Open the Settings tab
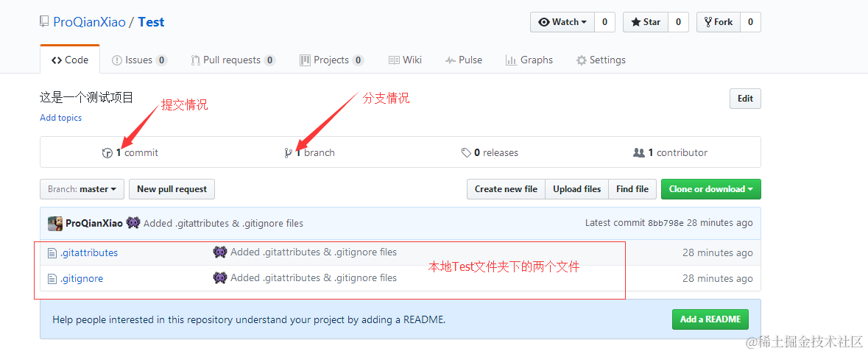 click(x=601, y=60)
